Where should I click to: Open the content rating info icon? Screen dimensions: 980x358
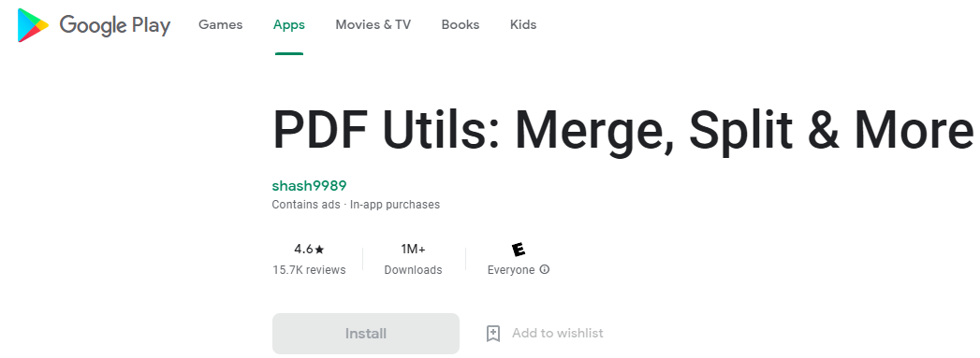[545, 269]
